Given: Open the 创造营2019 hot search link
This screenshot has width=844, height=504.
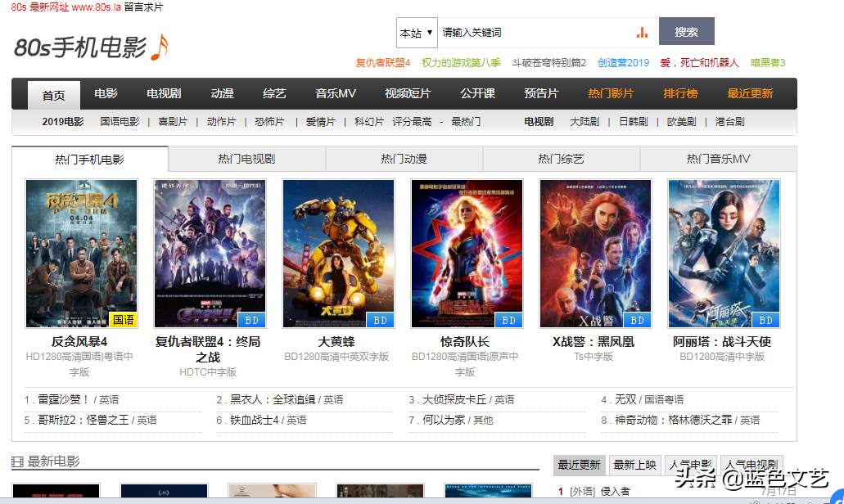Looking at the screenshot, I should [623, 62].
